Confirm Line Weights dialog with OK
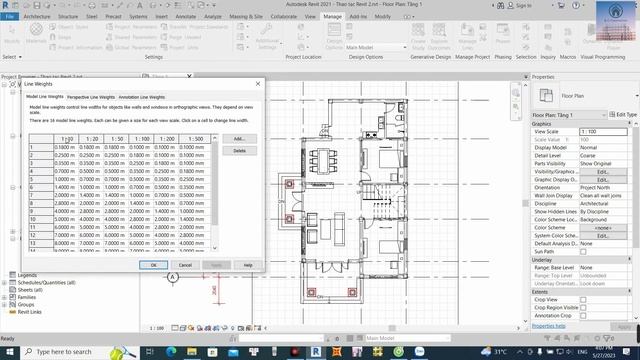 coord(153,265)
